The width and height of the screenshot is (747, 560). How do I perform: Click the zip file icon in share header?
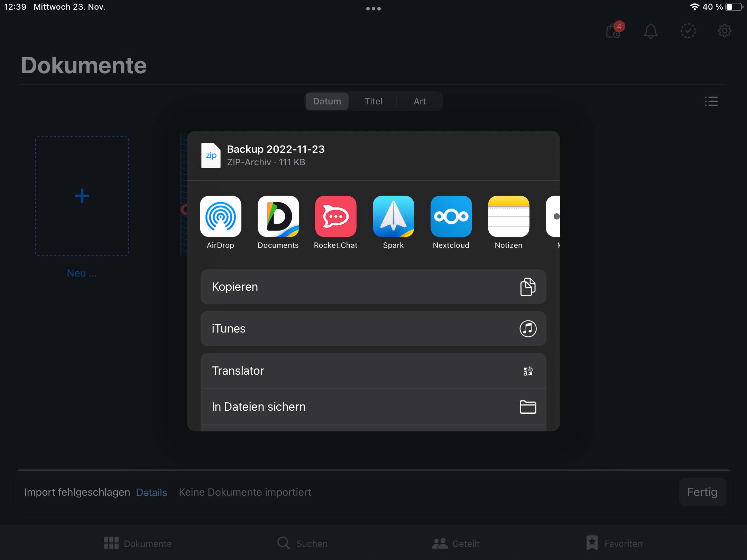(211, 156)
